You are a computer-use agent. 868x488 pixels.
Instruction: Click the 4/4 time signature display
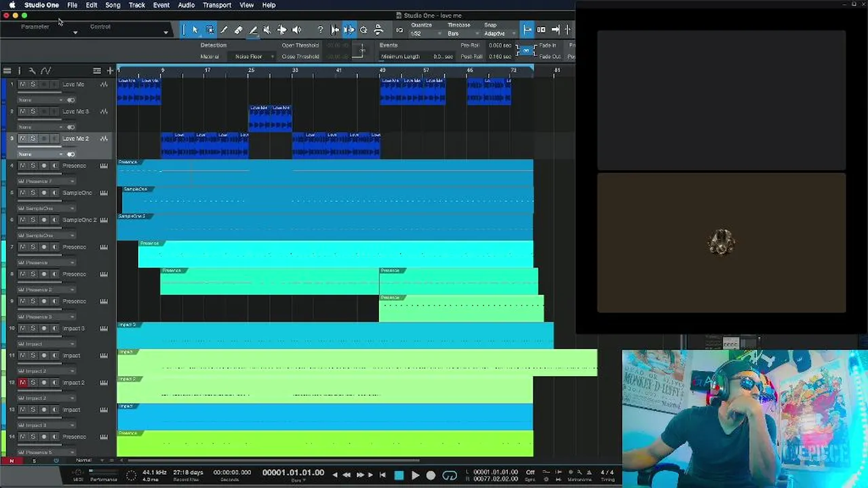607,472
